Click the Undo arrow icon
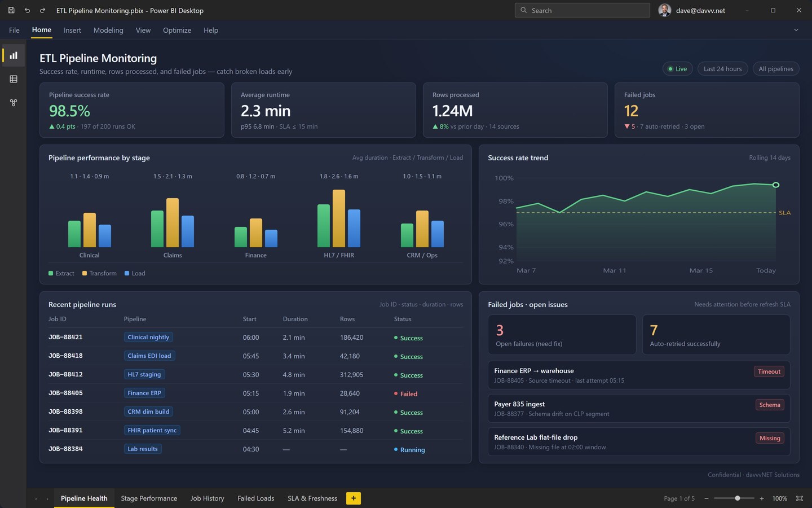812x508 pixels. (x=27, y=10)
